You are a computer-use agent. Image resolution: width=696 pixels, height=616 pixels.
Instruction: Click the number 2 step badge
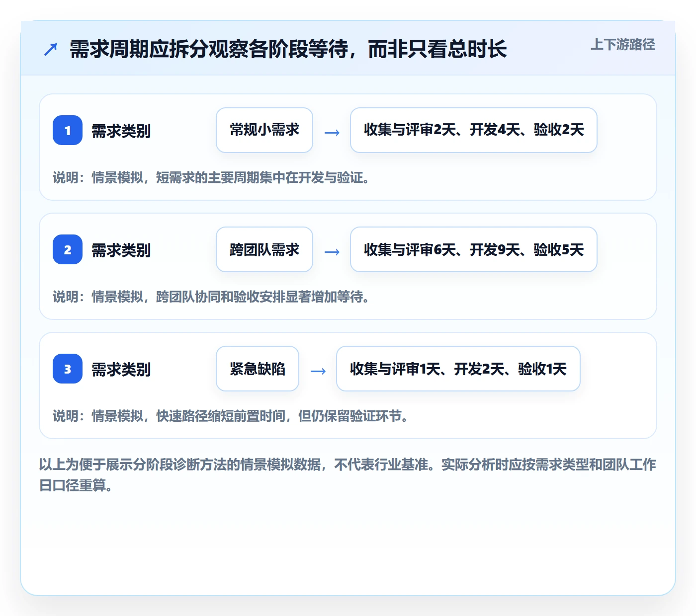[x=68, y=249]
